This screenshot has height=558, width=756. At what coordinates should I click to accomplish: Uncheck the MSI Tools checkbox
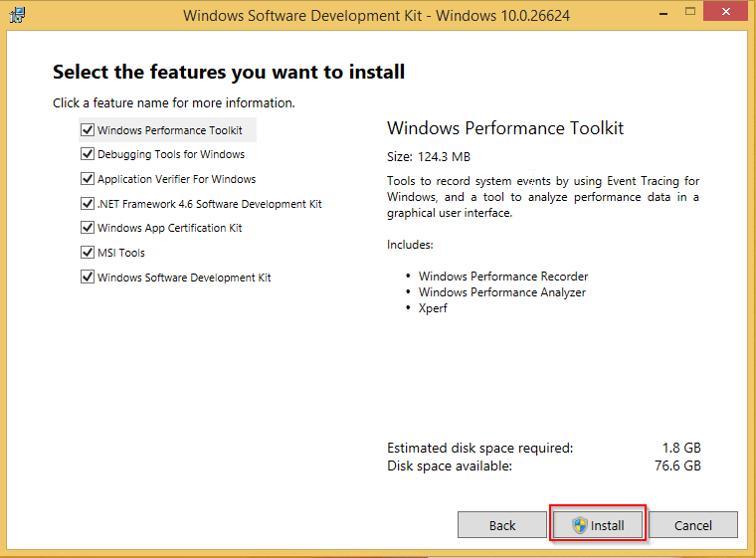88,253
